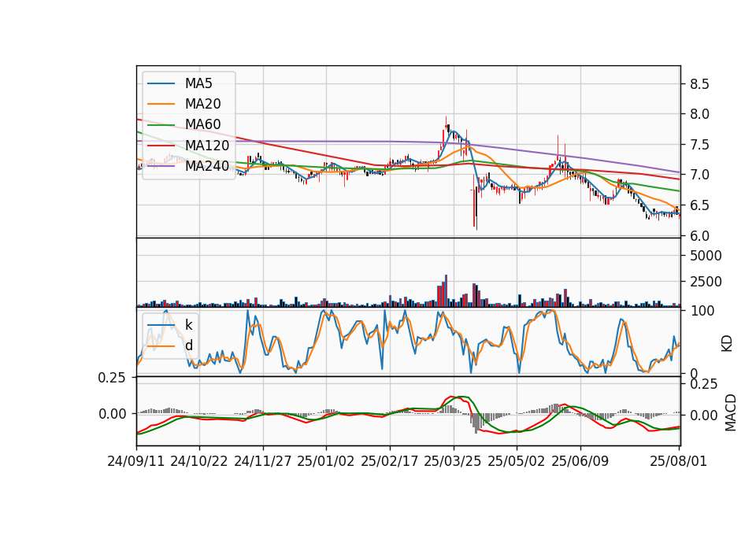Click the 24/10/22 date label
This screenshot has width=756, height=543.
[199, 461]
